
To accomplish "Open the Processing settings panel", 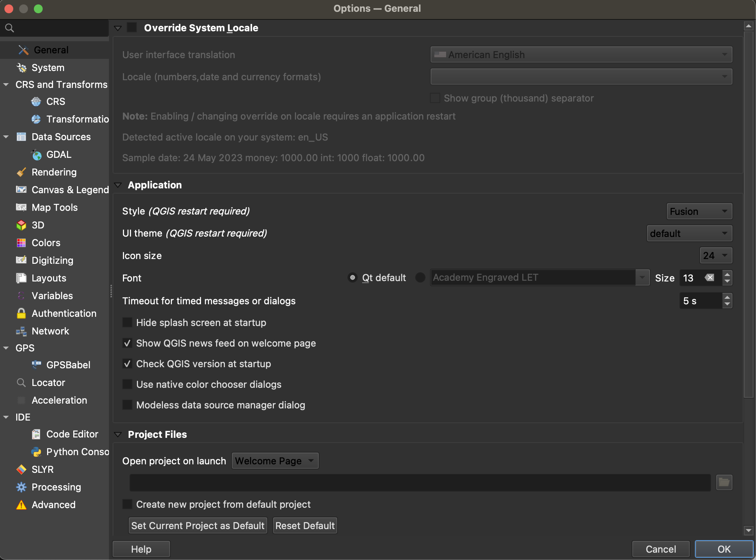I will coord(56,487).
